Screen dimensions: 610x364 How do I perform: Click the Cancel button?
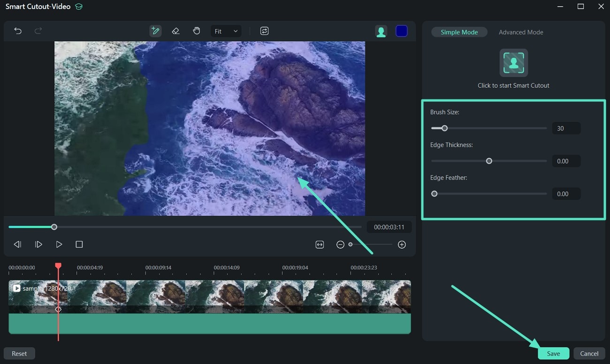coord(589,354)
